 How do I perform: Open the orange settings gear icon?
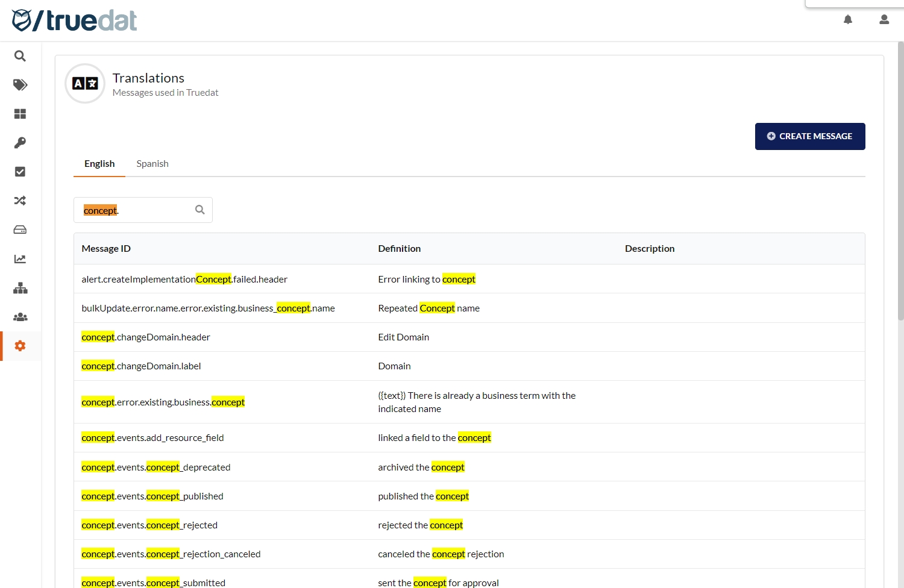(20, 346)
